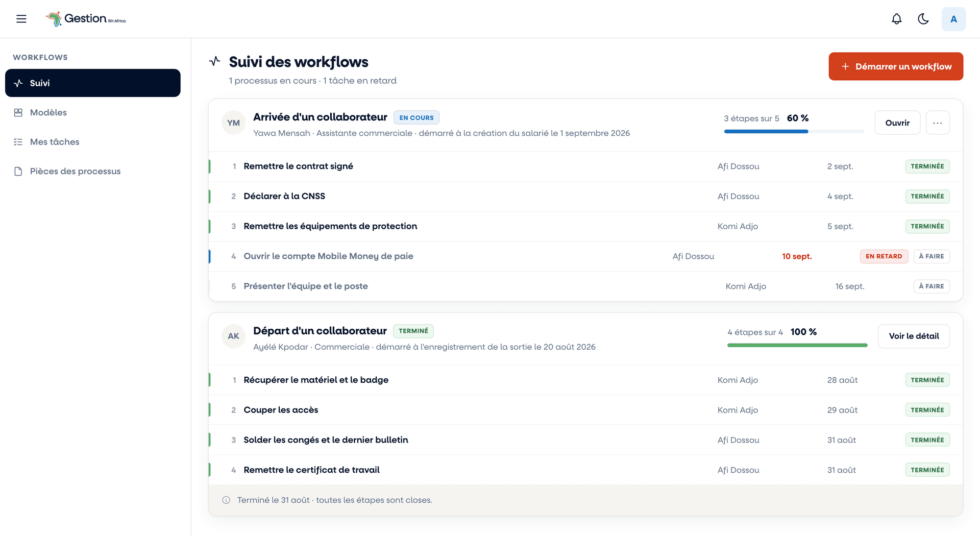Open the user avatar A menu
This screenshot has width=980, height=536.
click(953, 19)
